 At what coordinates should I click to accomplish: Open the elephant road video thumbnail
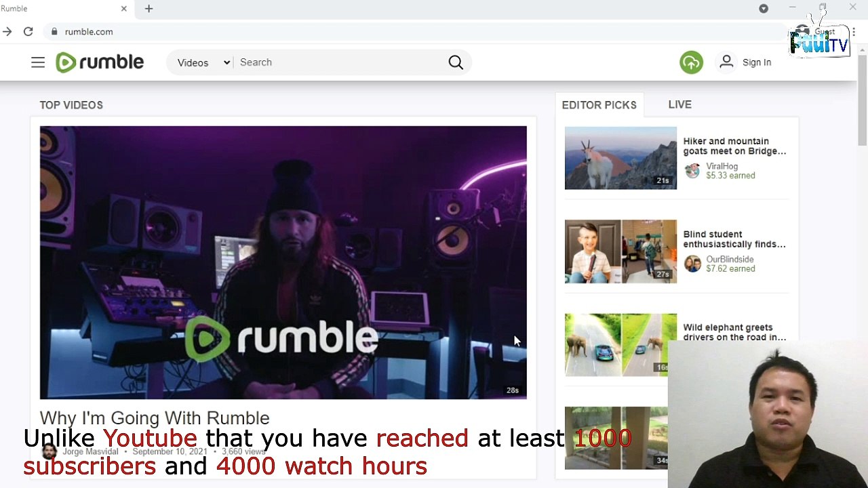coord(620,345)
